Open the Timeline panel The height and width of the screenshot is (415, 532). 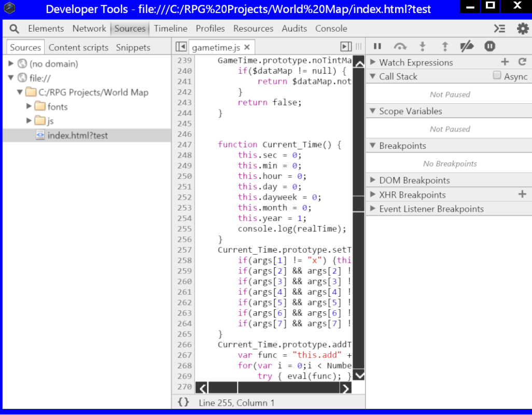pyautogui.click(x=171, y=29)
